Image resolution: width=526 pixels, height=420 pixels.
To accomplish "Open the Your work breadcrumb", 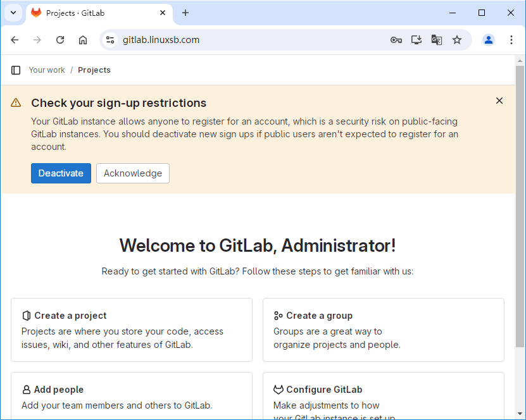I will (x=47, y=70).
